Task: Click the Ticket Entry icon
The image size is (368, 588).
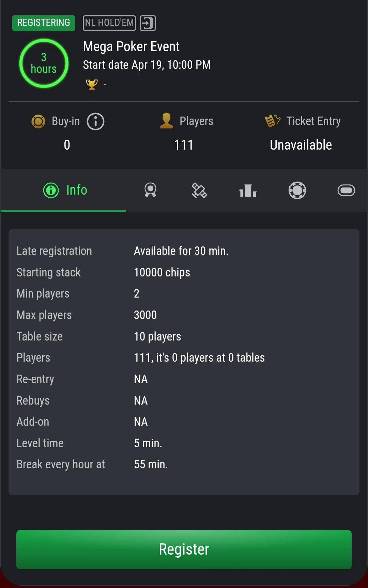Action: pyautogui.click(x=273, y=121)
